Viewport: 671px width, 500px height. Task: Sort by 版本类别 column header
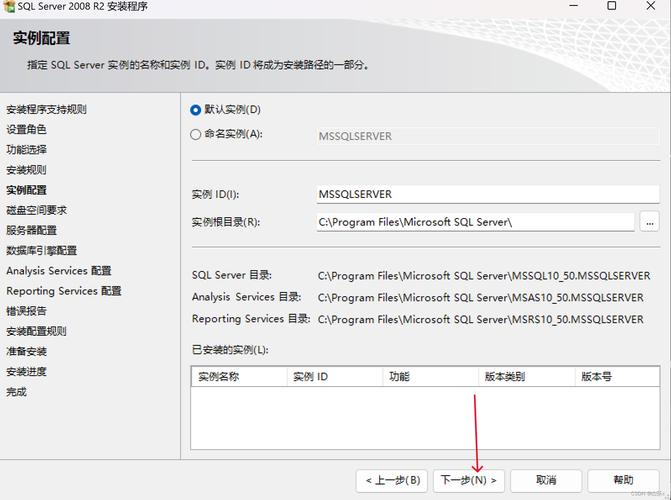[526, 377]
